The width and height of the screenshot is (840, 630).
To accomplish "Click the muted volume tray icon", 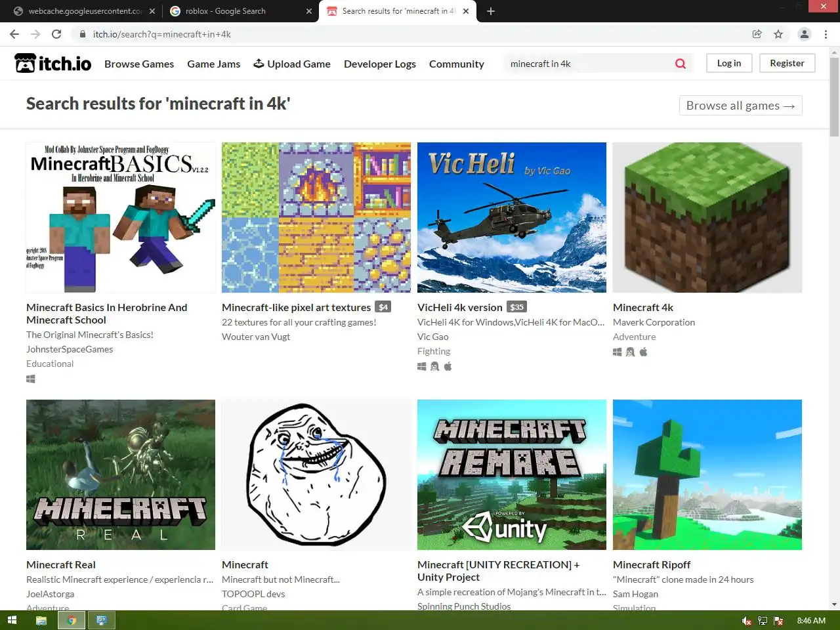I will [746, 621].
